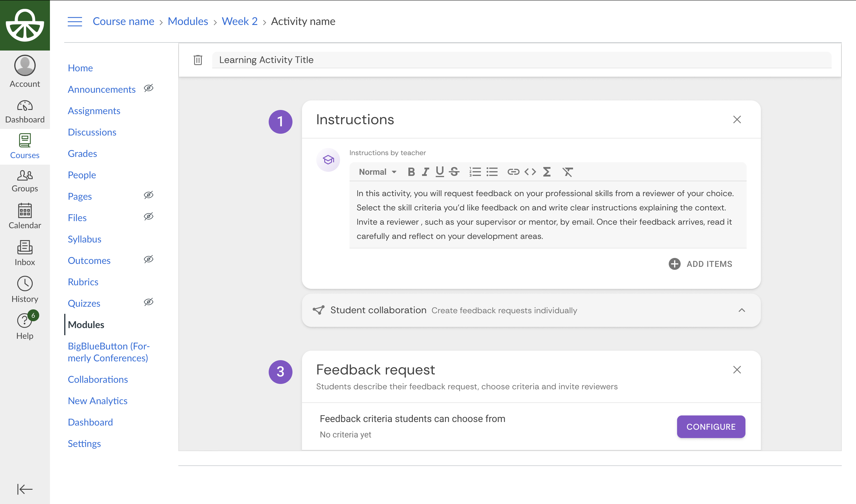
Task: Delete activity using trash icon
Action: pyautogui.click(x=198, y=60)
